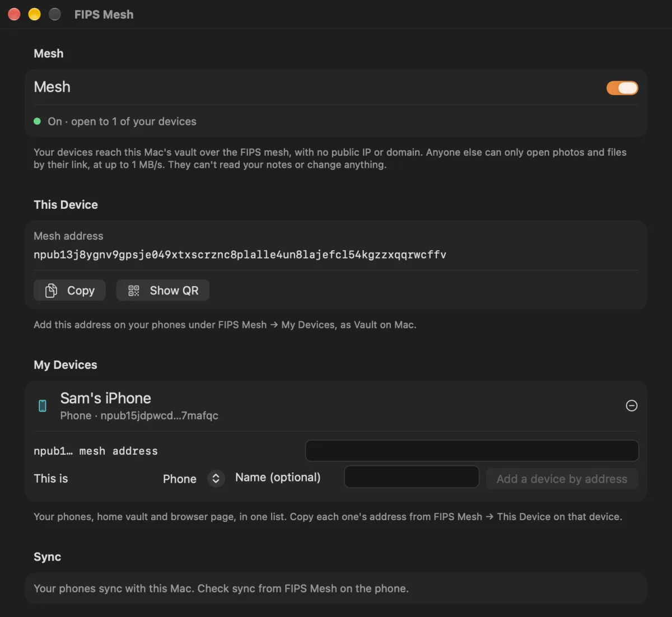Viewport: 672px width, 617px height.
Task: Click the This Device heading
Action: (66, 205)
